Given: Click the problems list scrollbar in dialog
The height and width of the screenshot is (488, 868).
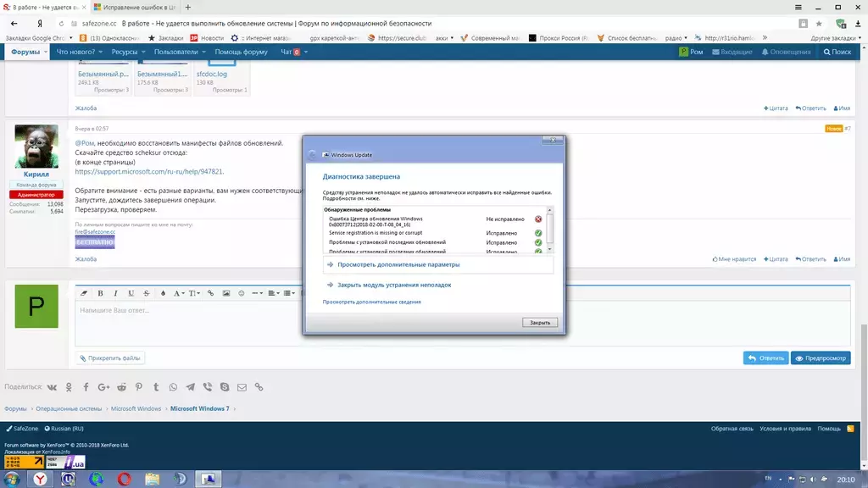Looking at the screenshot, I should click(x=549, y=230).
